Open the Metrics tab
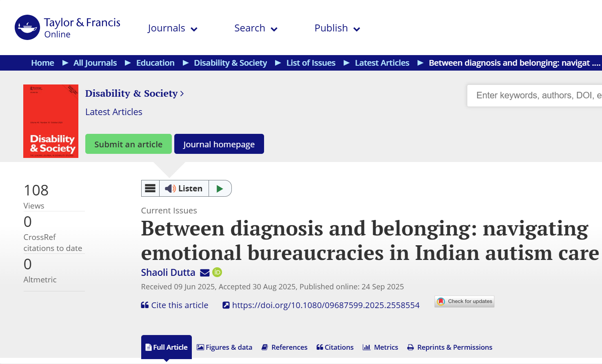 pyautogui.click(x=380, y=347)
